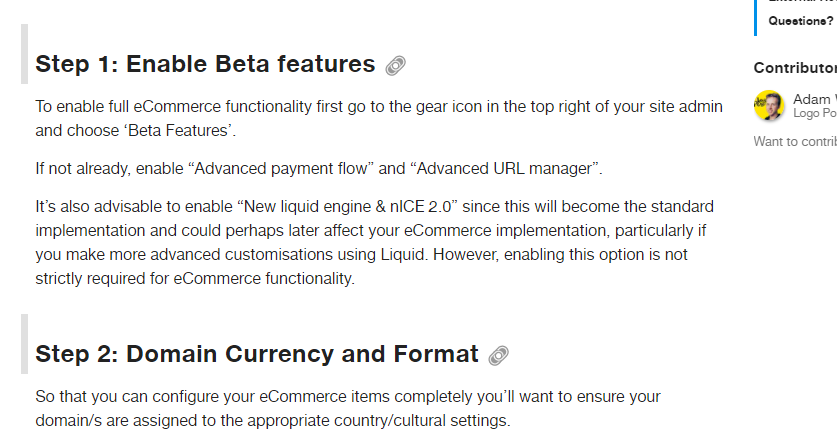
Task: Open Adam's contributor avatar photo
Action: tap(769, 105)
